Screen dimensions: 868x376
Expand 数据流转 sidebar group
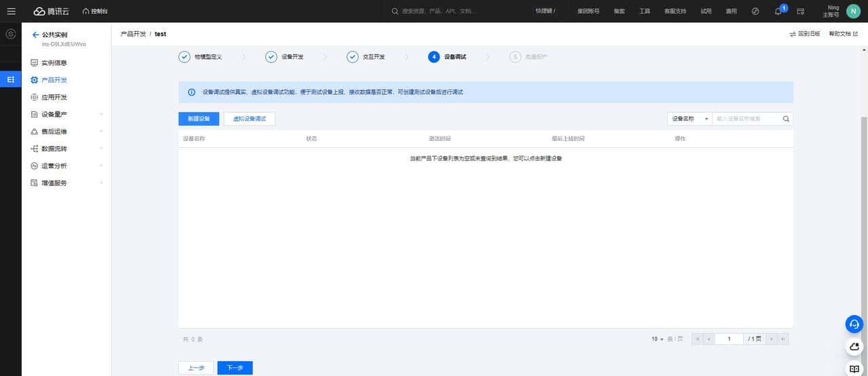click(66, 149)
